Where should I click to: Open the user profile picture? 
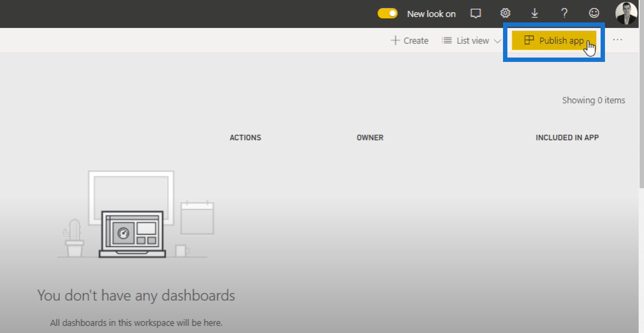(x=626, y=13)
